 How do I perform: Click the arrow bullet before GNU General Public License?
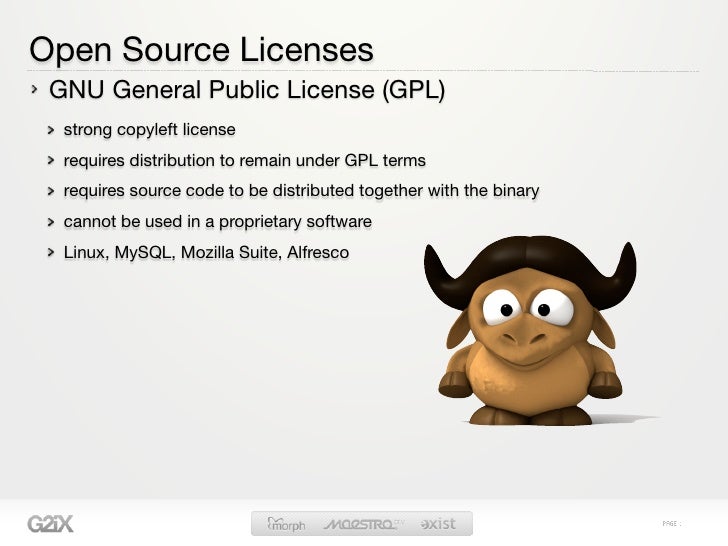34,89
